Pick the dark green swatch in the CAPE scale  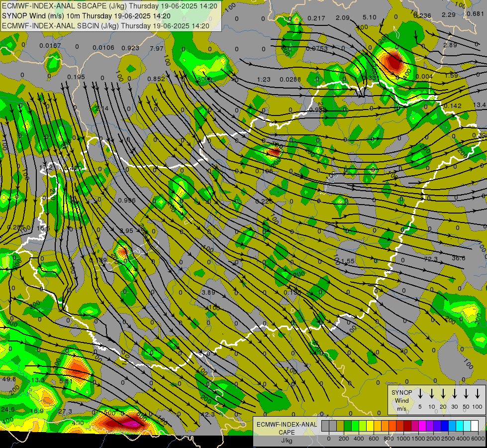(348, 426)
